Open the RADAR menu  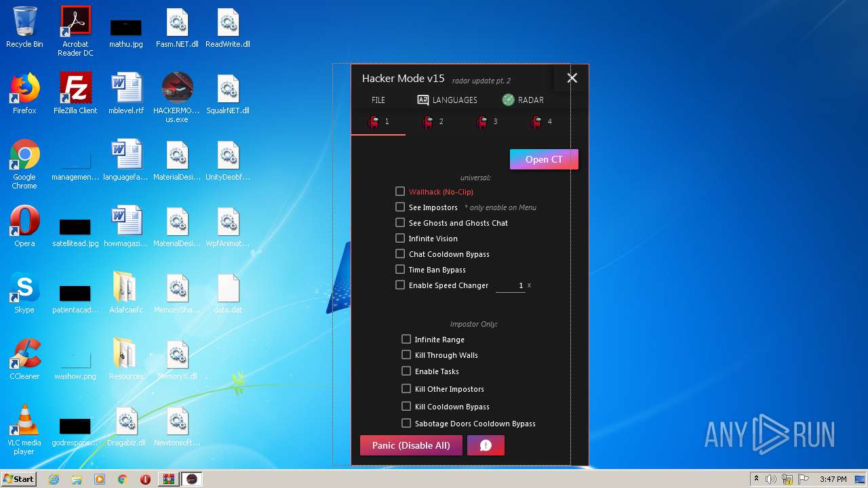[x=523, y=100]
